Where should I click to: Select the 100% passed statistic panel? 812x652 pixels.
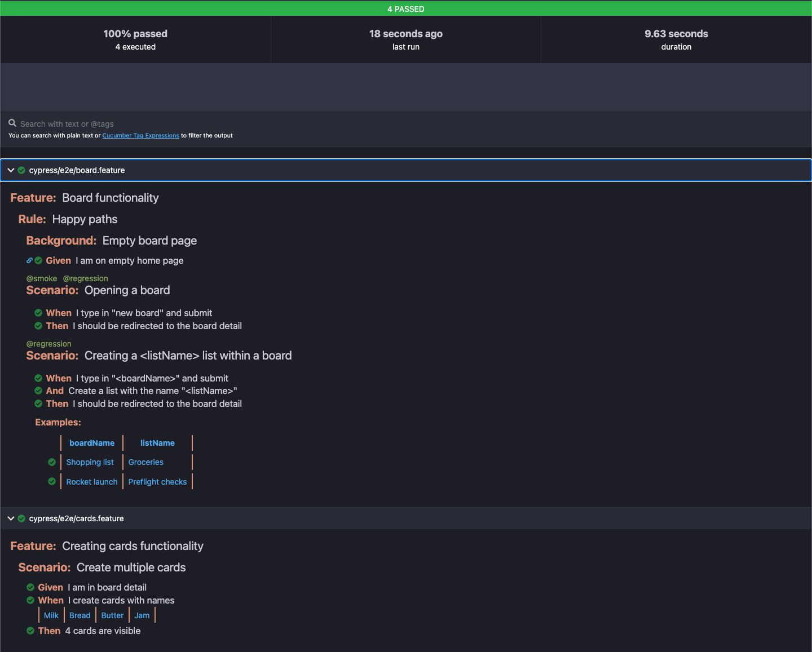(x=135, y=39)
